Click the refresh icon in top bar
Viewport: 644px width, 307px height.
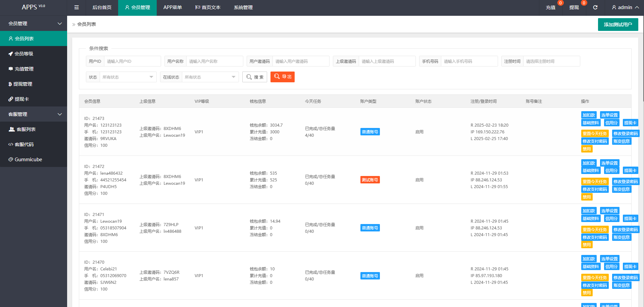tap(595, 7)
